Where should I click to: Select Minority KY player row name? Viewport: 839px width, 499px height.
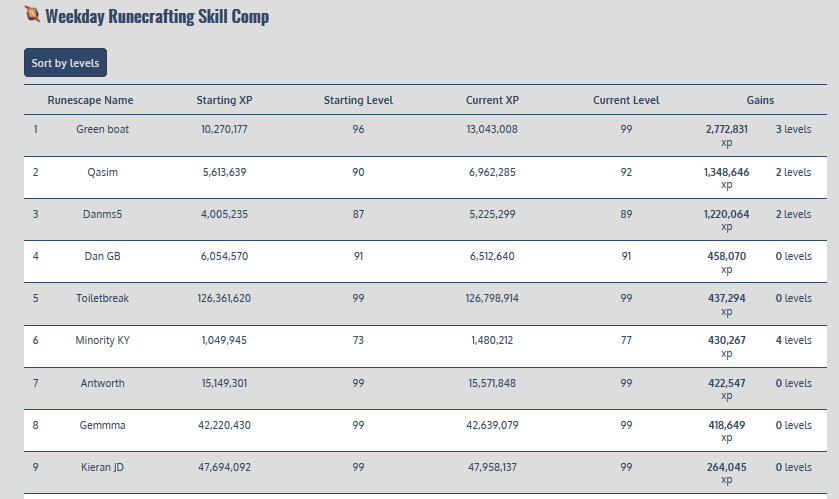pos(103,340)
